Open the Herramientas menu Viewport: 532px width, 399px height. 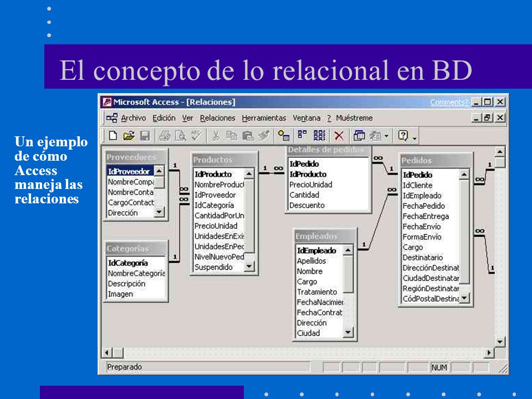pos(264,118)
